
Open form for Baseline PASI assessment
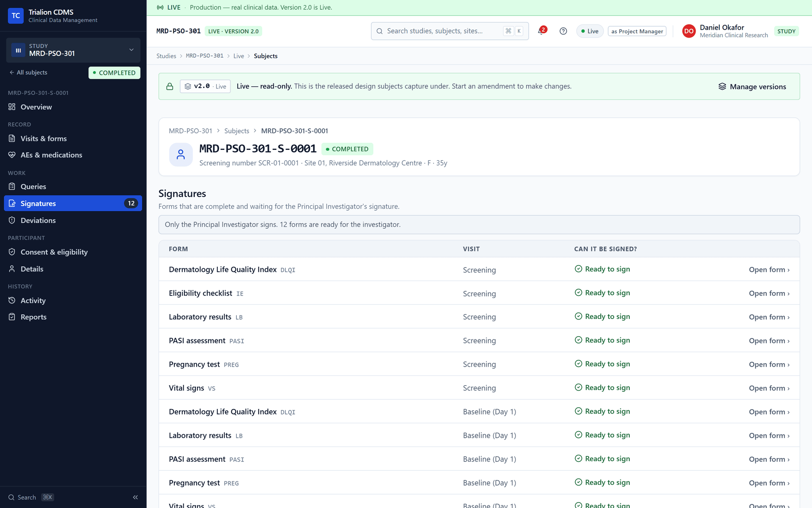click(x=769, y=459)
